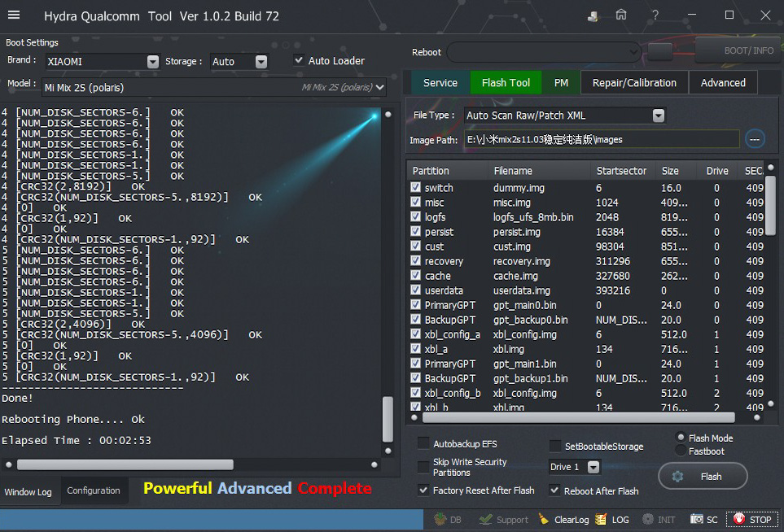Screen dimensions: 784x532
Task: Open the Advanced tab
Action: tap(723, 82)
